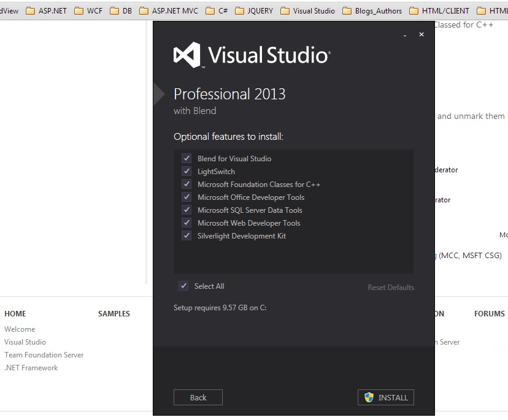508x420 pixels.
Task: Uncheck Microsoft Office Developer Tools
Action: [187, 197]
